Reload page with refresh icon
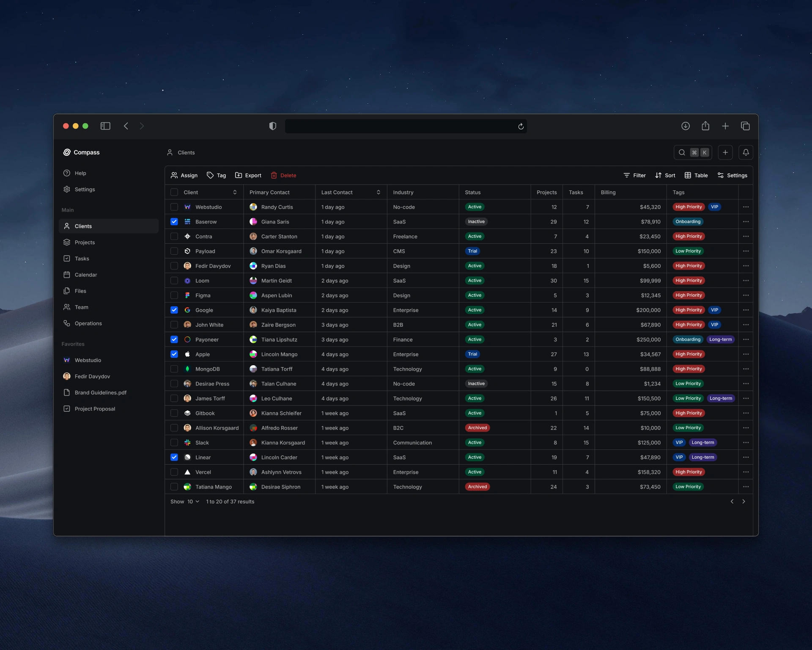The width and height of the screenshot is (812, 650). (521, 126)
